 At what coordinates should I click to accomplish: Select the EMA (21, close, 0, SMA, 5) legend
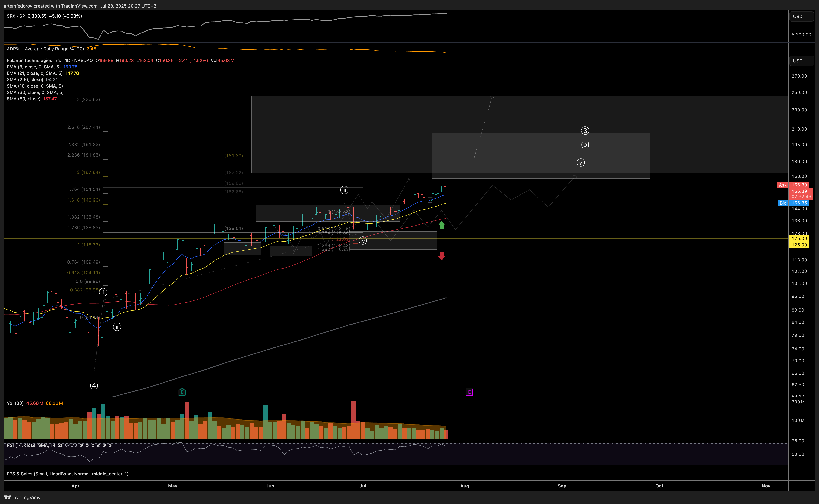tap(35, 73)
